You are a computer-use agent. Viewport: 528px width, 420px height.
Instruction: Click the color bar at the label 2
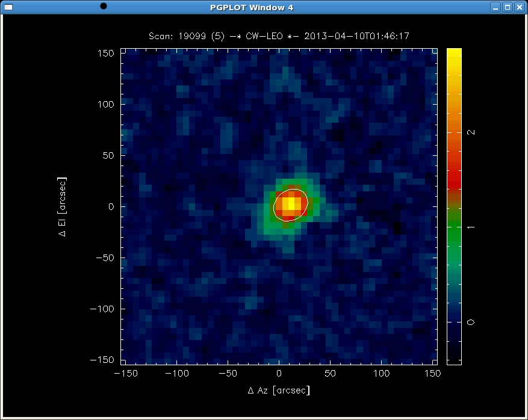(454, 132)
